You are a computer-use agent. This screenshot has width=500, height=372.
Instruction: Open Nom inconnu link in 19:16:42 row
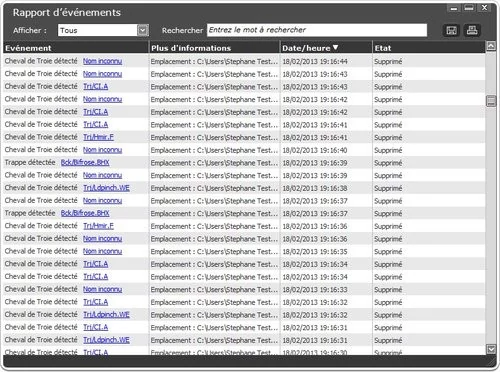pos(102,99)
